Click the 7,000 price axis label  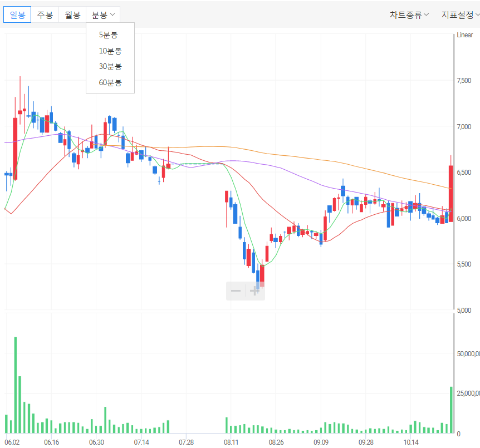coord(464,126)
